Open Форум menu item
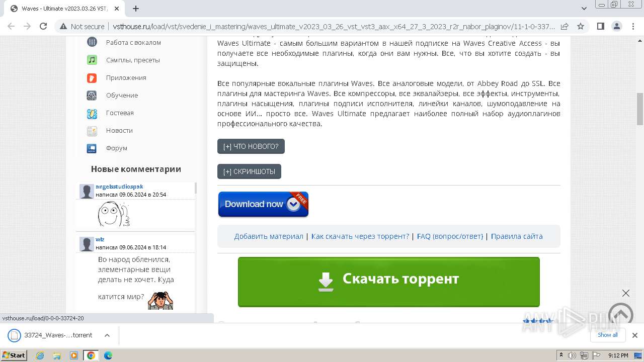The width and height of the screenshot is (644, 362). (117, 148)
